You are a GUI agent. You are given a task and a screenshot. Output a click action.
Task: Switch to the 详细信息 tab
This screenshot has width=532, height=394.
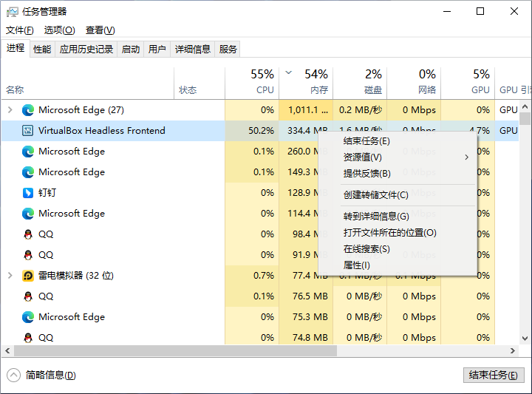tap(193, 50)
